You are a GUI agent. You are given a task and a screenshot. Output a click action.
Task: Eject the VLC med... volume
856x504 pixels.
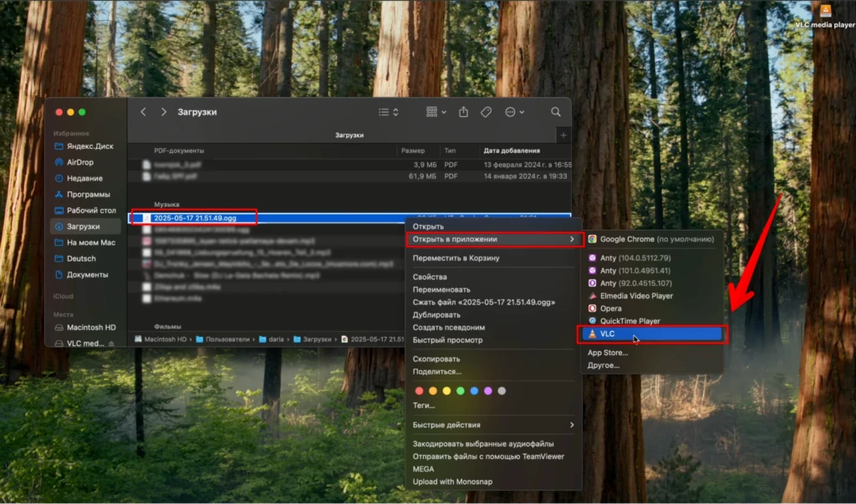pos(111,344)
